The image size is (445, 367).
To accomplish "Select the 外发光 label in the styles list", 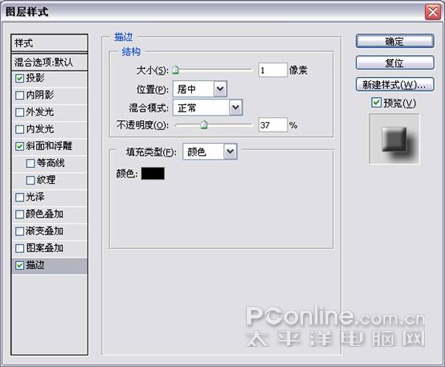I will click(40, 112).
